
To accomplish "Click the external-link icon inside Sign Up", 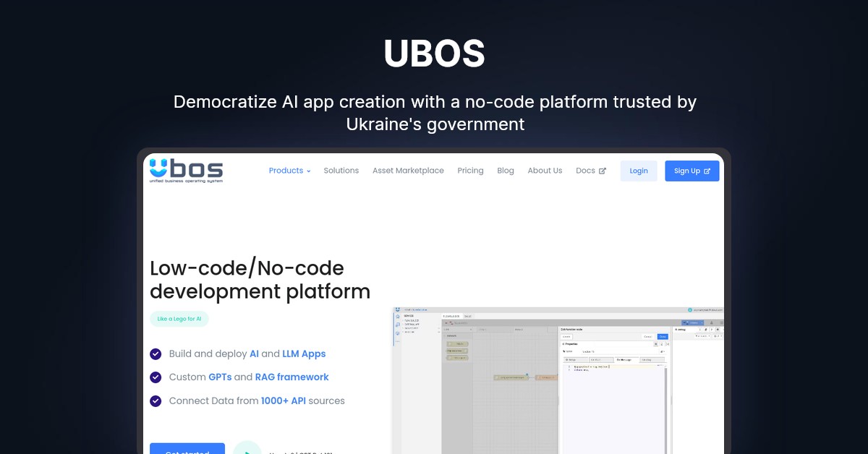I will coord(707,171).
